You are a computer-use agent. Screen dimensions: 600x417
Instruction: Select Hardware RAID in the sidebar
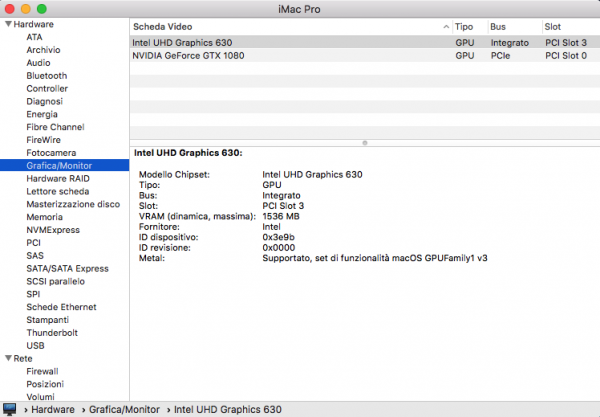coord(58,179)
